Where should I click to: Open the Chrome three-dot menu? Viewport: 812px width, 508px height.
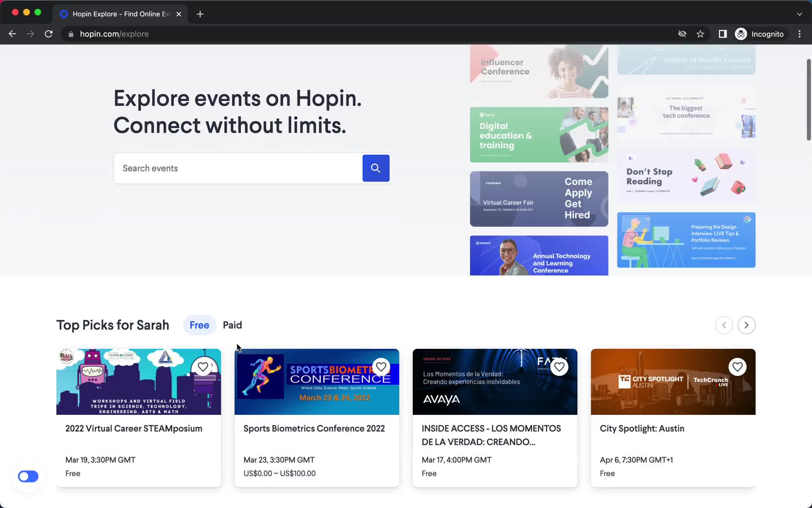point(799,34)
